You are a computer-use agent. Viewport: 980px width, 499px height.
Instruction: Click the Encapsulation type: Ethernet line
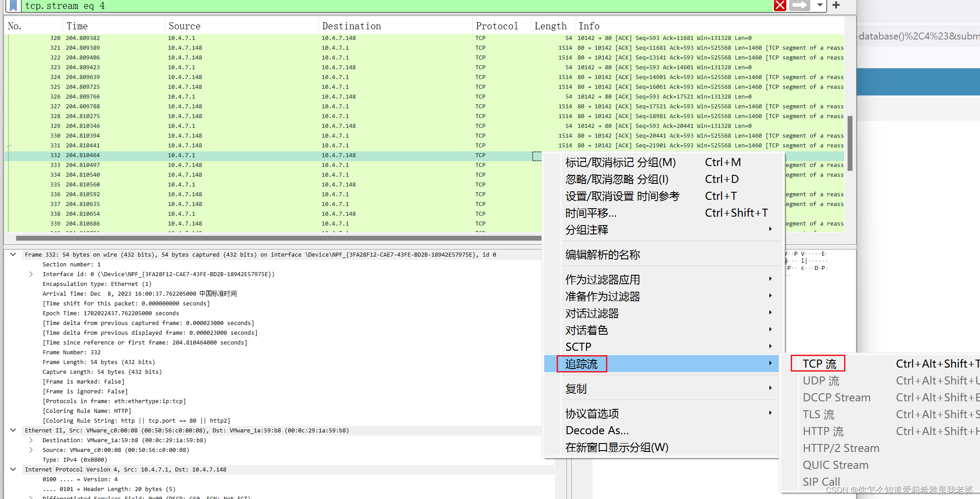point(97,284)
